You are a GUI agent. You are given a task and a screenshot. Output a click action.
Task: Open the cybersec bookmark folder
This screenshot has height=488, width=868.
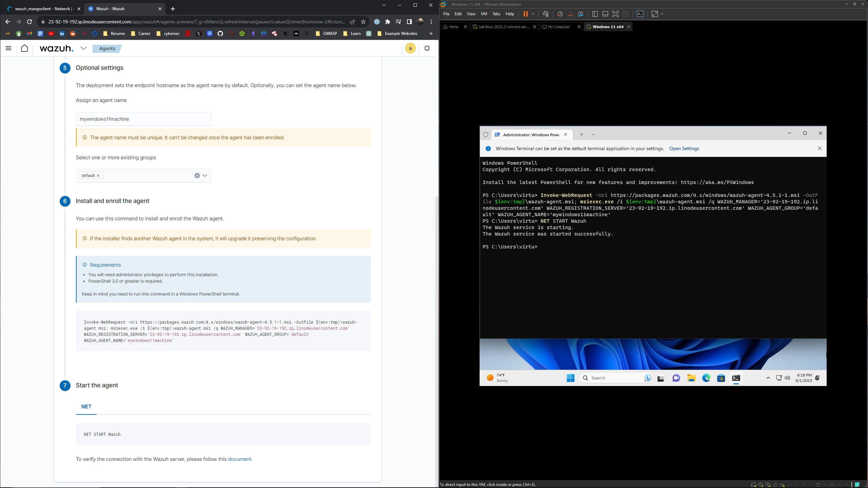[x=168, y=34]
